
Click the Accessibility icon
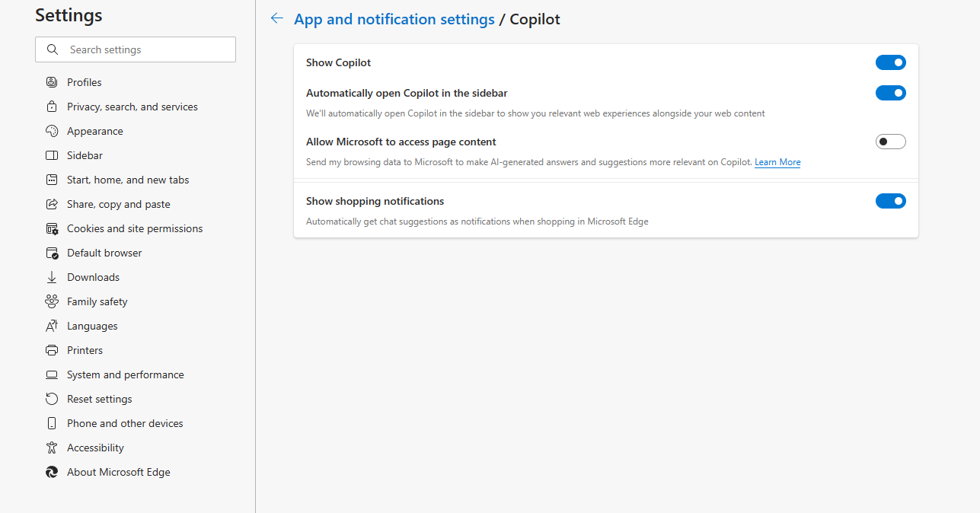(52, 448)
